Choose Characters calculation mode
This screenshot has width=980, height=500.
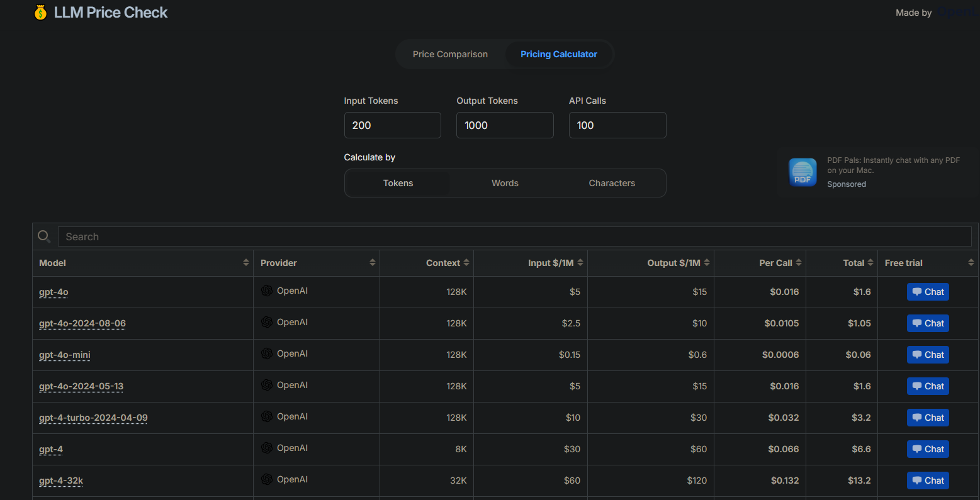pyautogui.click(x=612, y=183)
